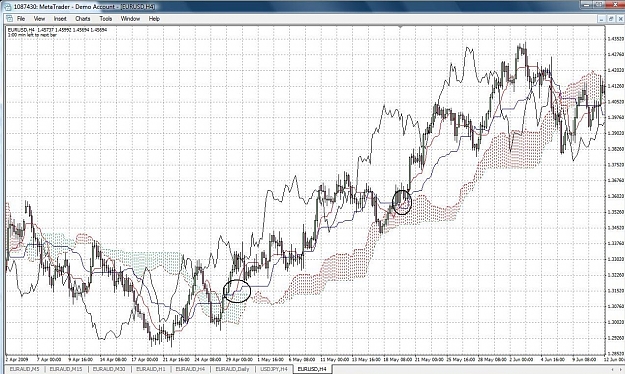This screenshot has width=625, height=374.
Task: Click the '21 Apr 16:00' time axis label
Action: point(176,359)
